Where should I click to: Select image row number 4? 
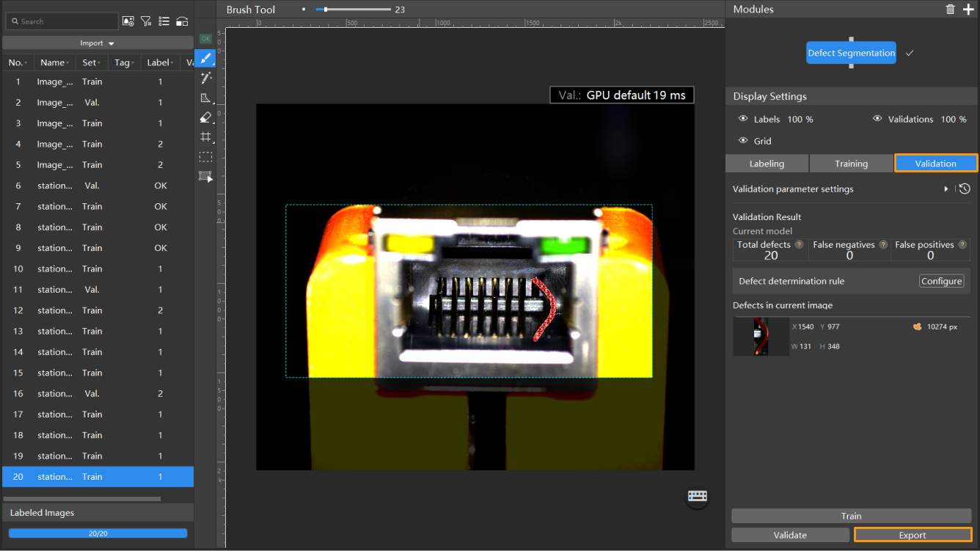point(98,144)
